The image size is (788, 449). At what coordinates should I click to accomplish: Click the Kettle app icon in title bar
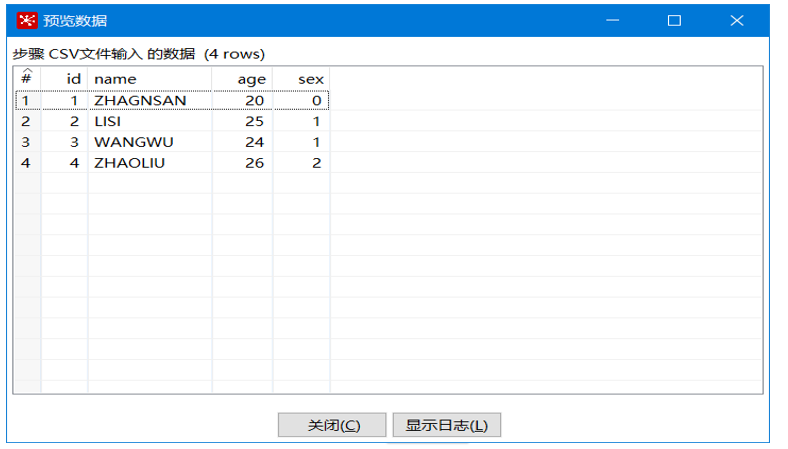point(27,21)
